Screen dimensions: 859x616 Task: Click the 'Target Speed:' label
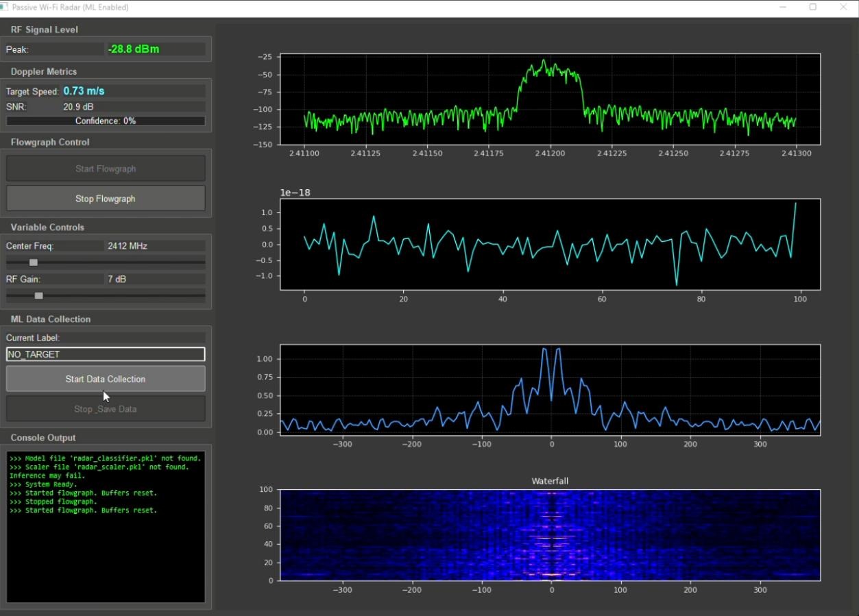coord(32,91)
